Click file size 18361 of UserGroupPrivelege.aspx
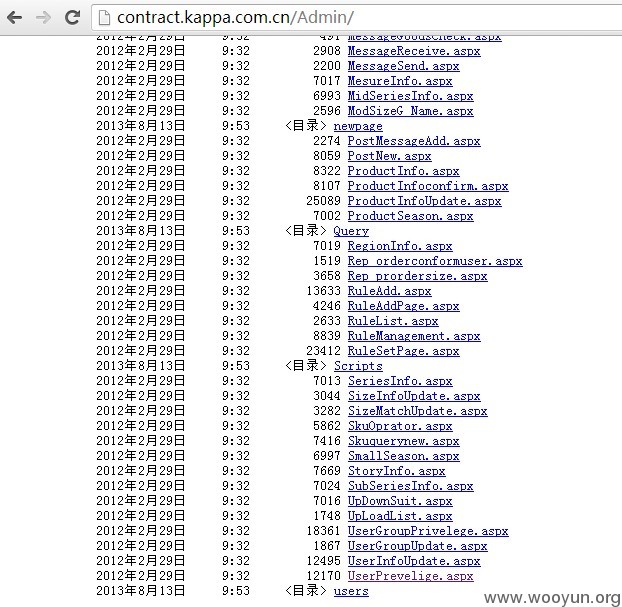Image resolution: width=622 pixels, height=607 pixels. coord(323,531)
